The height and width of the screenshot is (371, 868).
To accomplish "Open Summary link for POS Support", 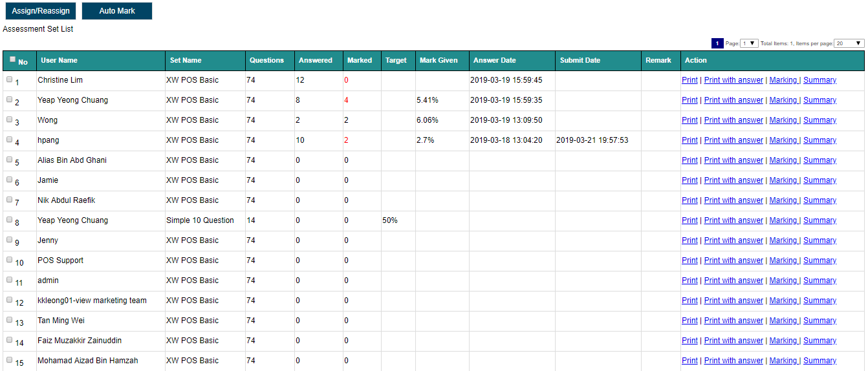I will coord(819,260).
